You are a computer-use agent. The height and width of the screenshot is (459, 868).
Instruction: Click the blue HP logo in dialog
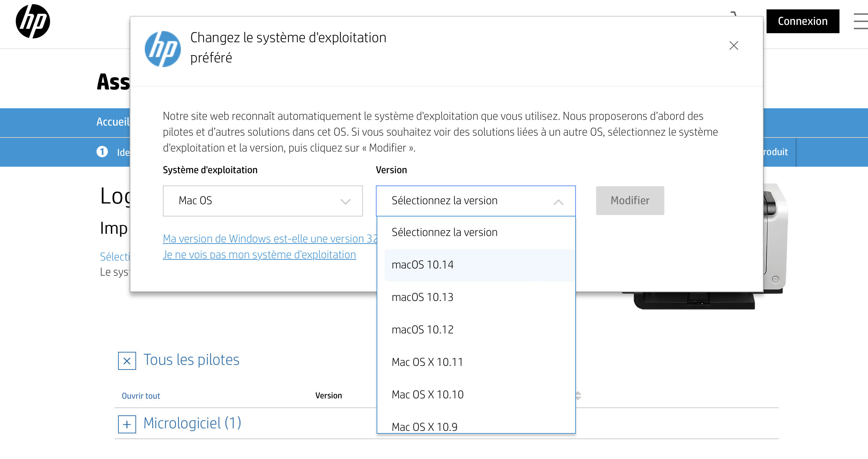162,49
